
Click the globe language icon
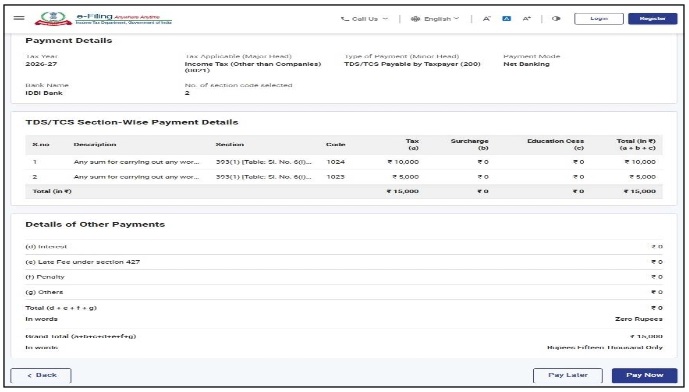415,19
